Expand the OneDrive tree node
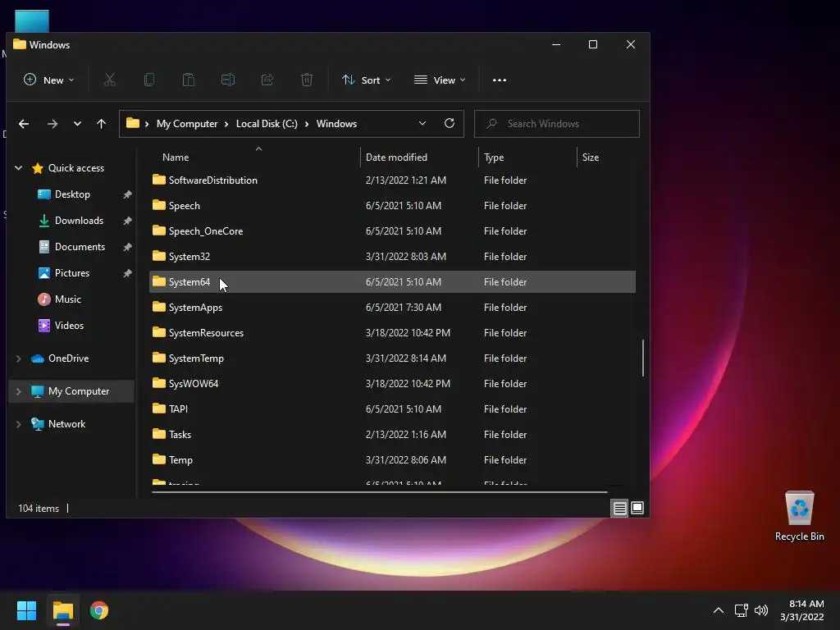 click(18, 358)
